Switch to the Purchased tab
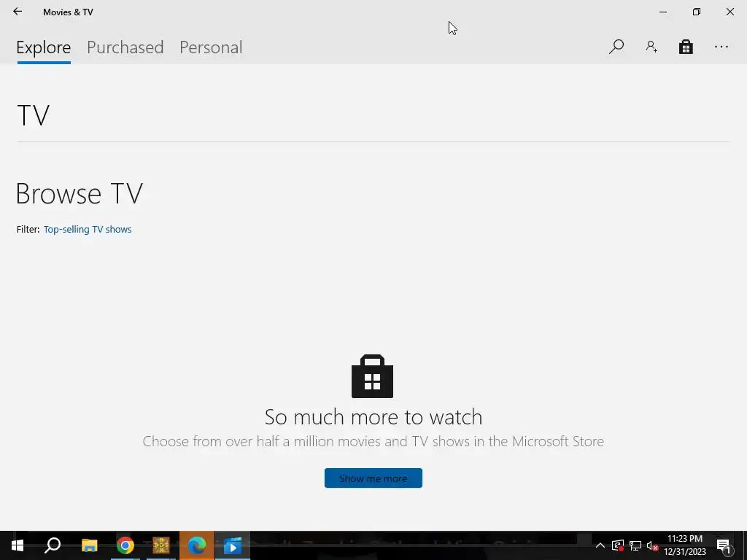 [125, 47]
